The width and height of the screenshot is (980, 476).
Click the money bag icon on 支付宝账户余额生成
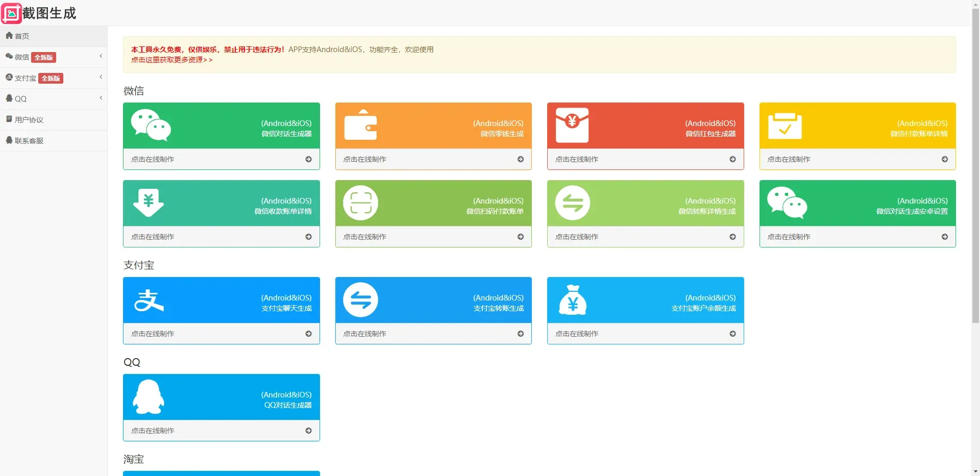coord(572,300)
